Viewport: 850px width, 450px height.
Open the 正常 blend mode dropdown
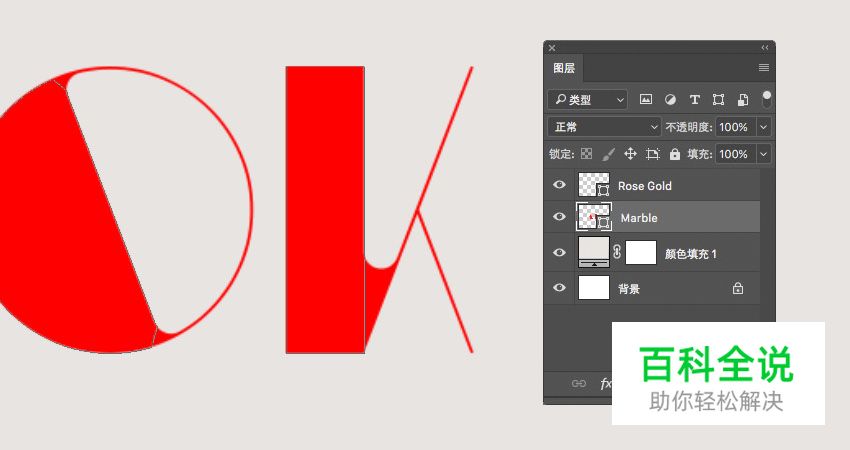coord(604,127)
